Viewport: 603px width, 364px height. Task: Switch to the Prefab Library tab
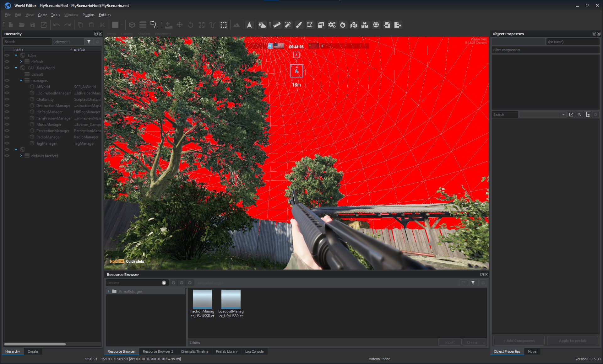[226, 351]
